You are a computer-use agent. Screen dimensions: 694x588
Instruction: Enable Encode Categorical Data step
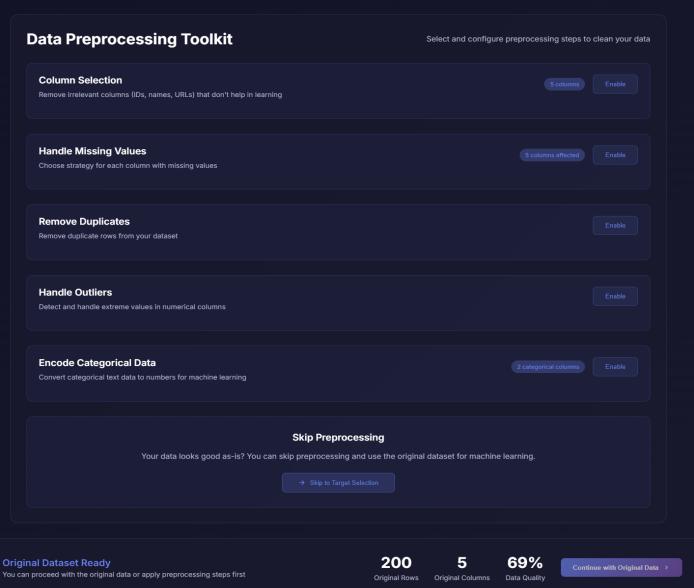615,367
